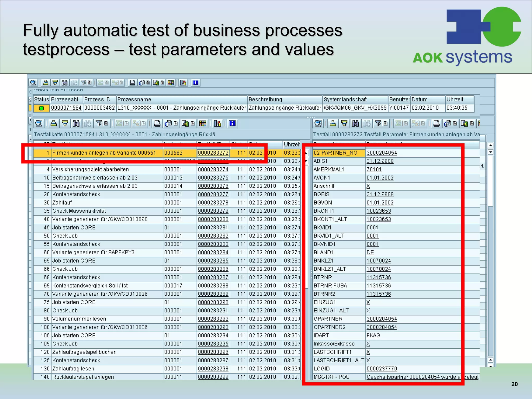Open views dropdown arrow in top toolbar
The image size is (532, 399).
(148, 83)
